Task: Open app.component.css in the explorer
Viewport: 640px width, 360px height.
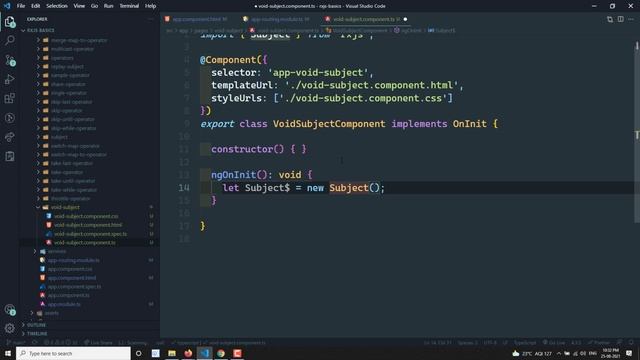Action: coord(70,269)
